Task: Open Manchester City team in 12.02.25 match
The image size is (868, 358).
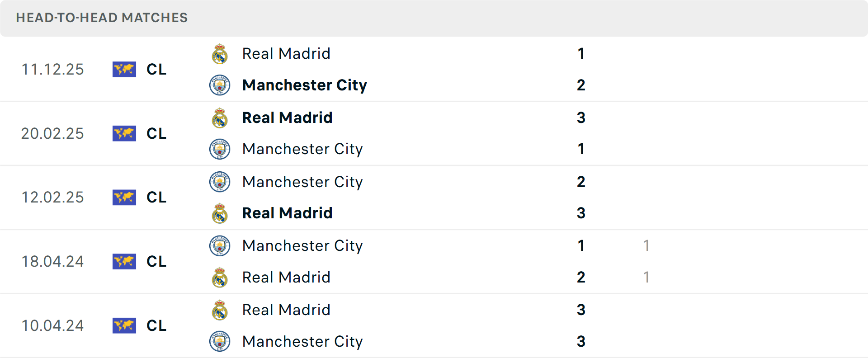Action: (x=302, y=182)
